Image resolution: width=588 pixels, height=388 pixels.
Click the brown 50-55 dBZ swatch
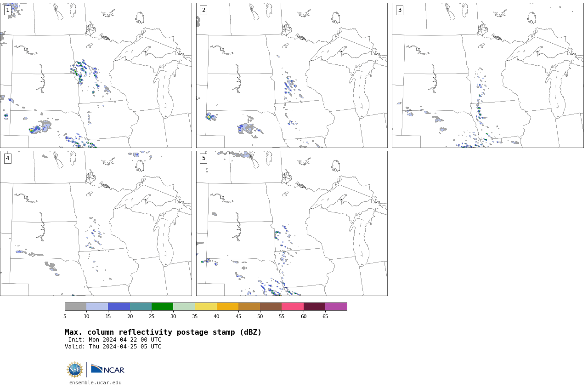pyautogui.click(x=271, y=307)
